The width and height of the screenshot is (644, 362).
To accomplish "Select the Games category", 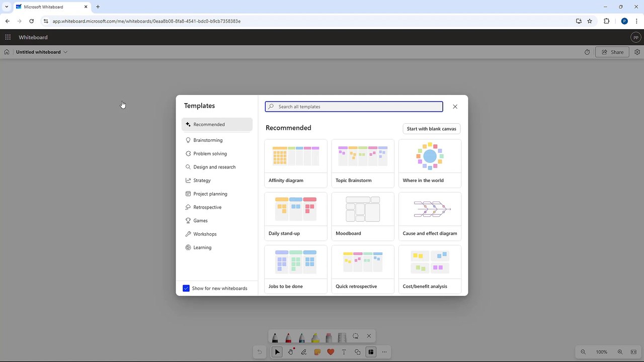I will pyautogui.click(x=217, y=221).
